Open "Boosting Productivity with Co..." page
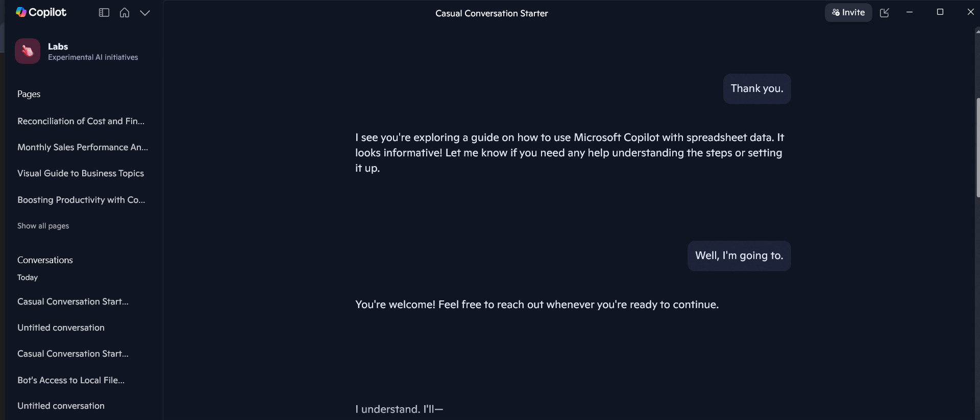Viewport: 980px width, 420px height. (81, 200)
